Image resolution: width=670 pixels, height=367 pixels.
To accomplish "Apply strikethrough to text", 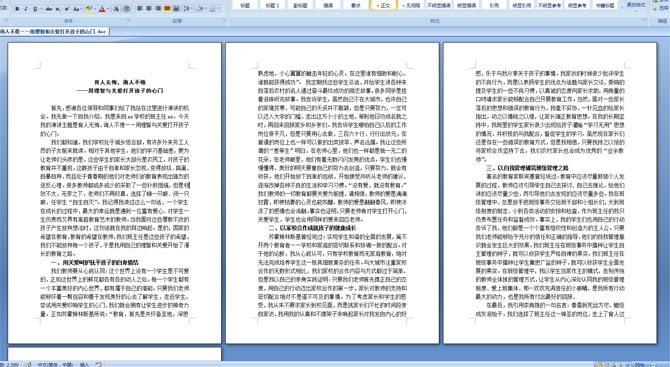I will pos(49,9).
